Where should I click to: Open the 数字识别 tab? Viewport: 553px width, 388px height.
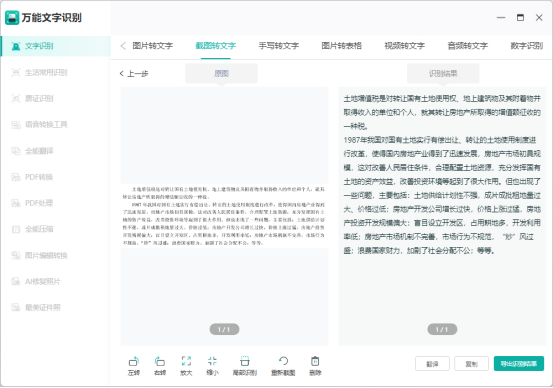coord(527,46)
